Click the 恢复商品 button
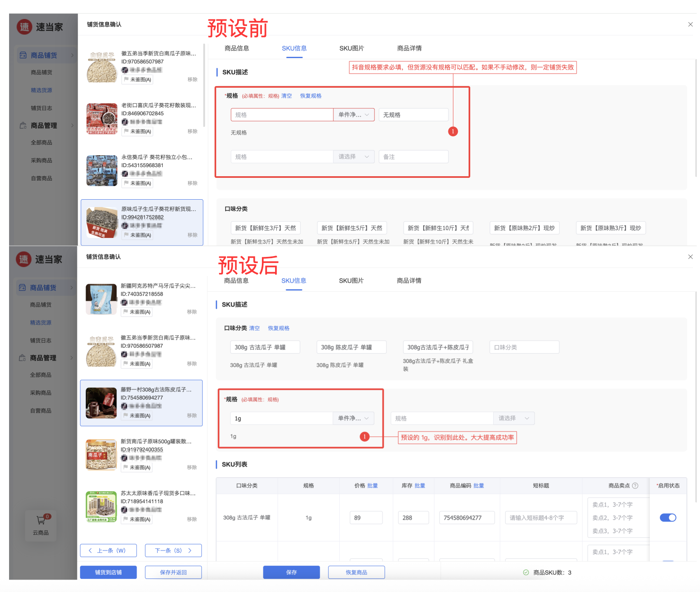The image size is (700, 592). pos(356,572)
